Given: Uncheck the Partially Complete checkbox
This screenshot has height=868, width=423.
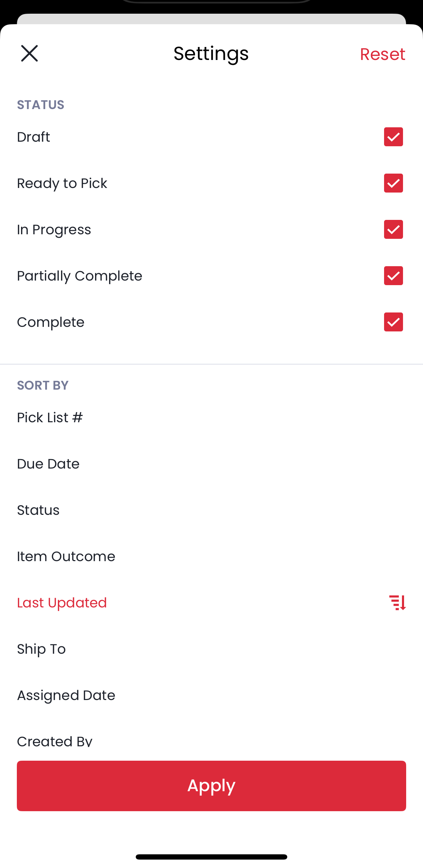Looking at the screenshot, I should coord(393,276).
